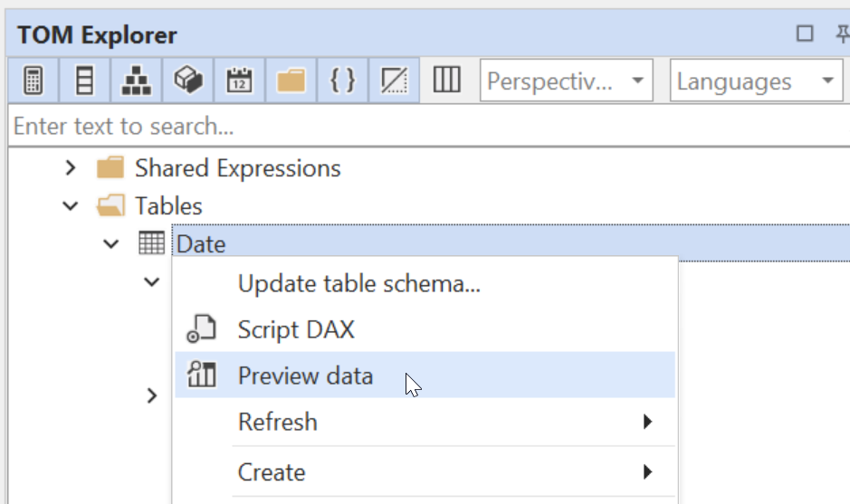This screenshot has height=504, width=850.
Task: Expand the Shared Expressions folder
Action: click(x=71, y=168)
